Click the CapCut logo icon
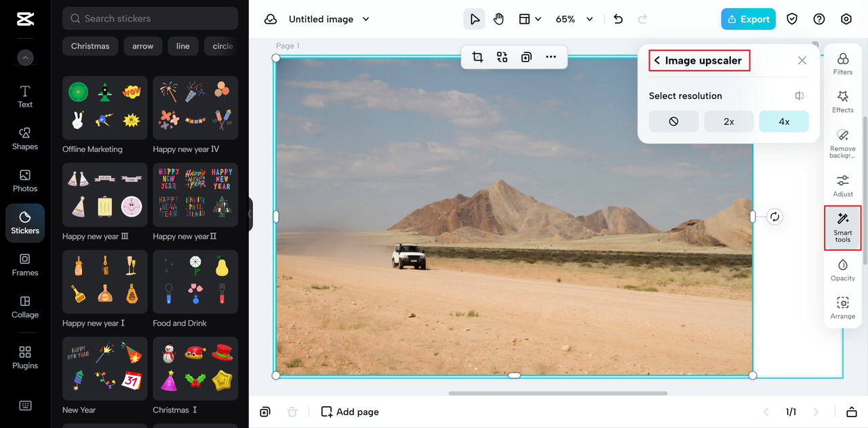The width and height of the screenshot is (868, 428). 25,19
